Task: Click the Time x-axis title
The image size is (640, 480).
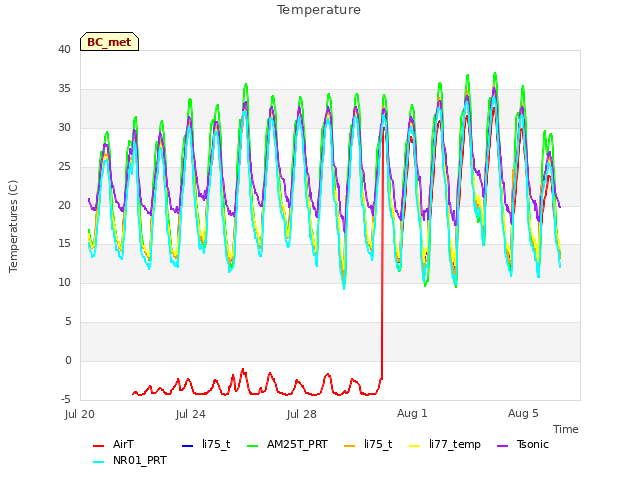Action: [x=566, y=429]
